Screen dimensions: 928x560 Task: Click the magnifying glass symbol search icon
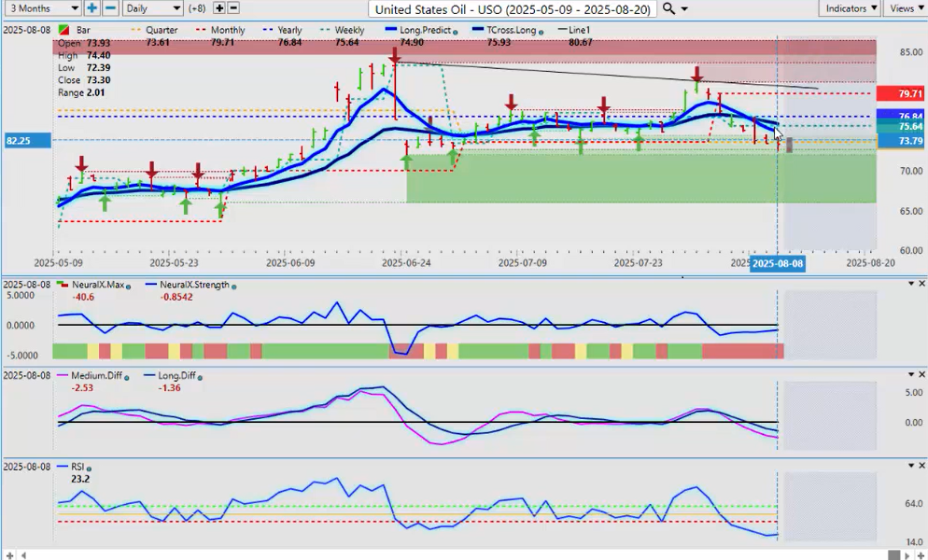pyautogui.click(x=668, y=8)
